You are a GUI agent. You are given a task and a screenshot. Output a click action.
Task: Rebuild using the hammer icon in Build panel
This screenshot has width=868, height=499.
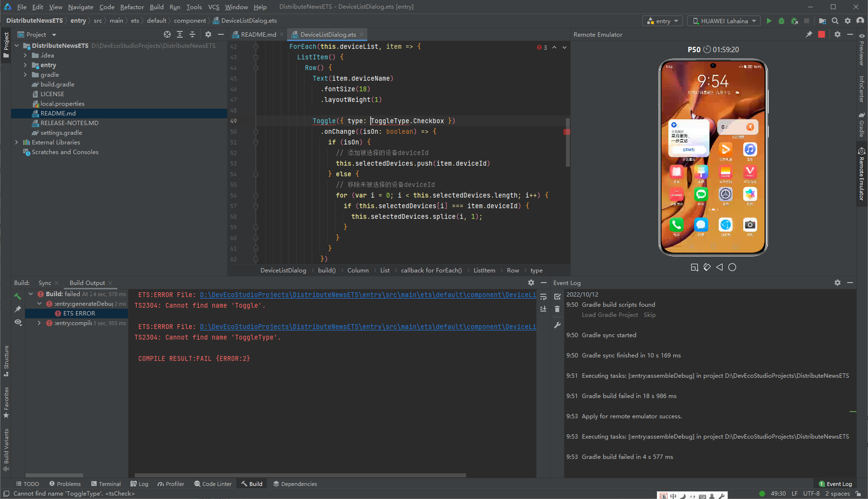coord(18,296)
